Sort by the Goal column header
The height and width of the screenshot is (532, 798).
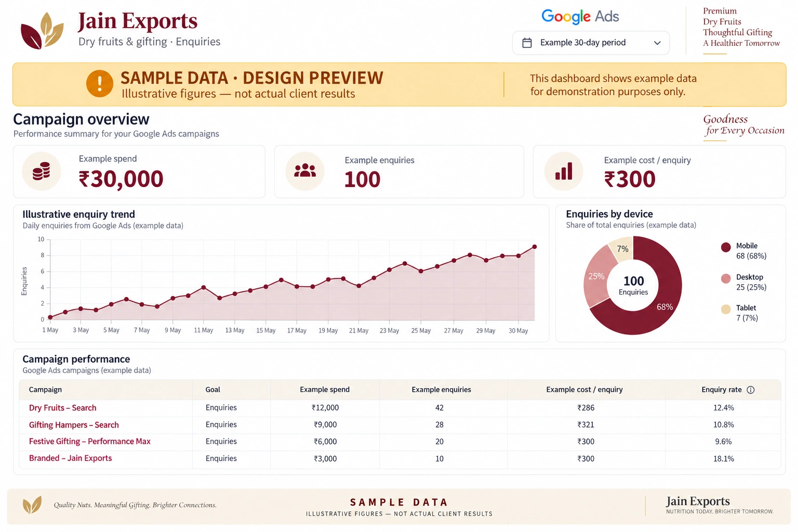click(x=213, y=390)
